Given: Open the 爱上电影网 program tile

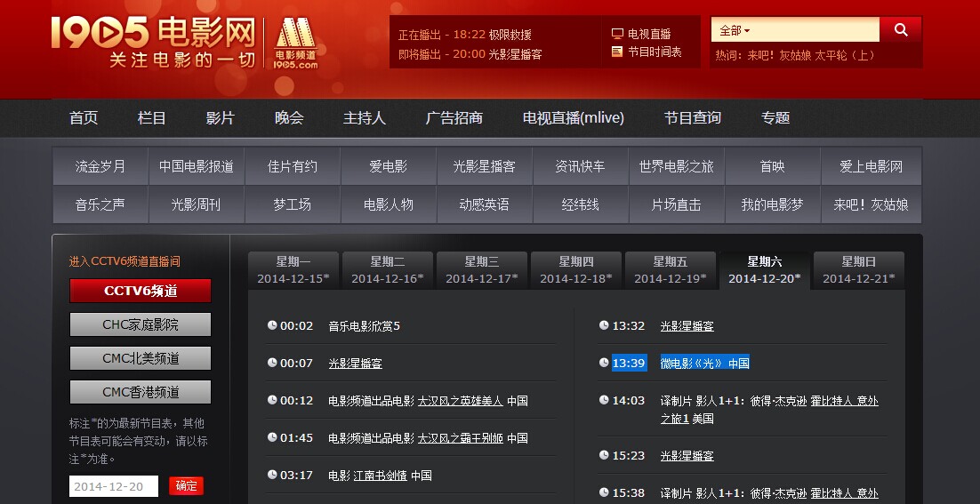Looking at the screenshot, I should [x=872, y=166].
